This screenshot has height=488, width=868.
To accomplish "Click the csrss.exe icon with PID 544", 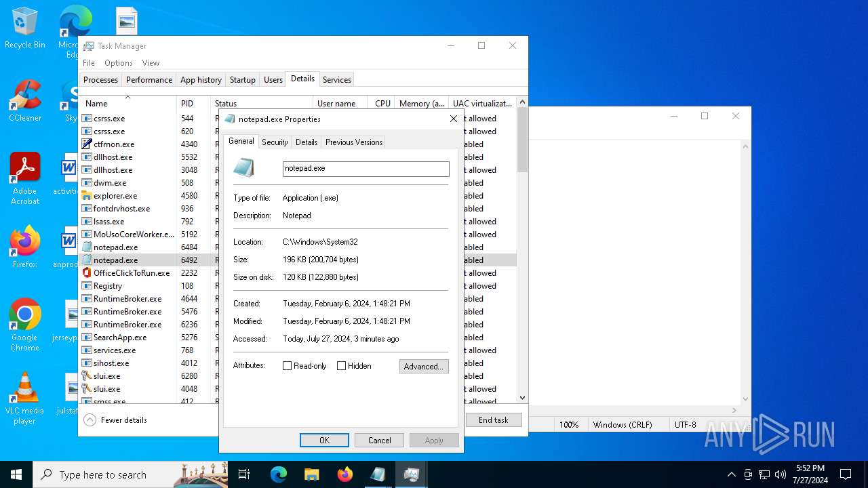I will click(87, 118).
